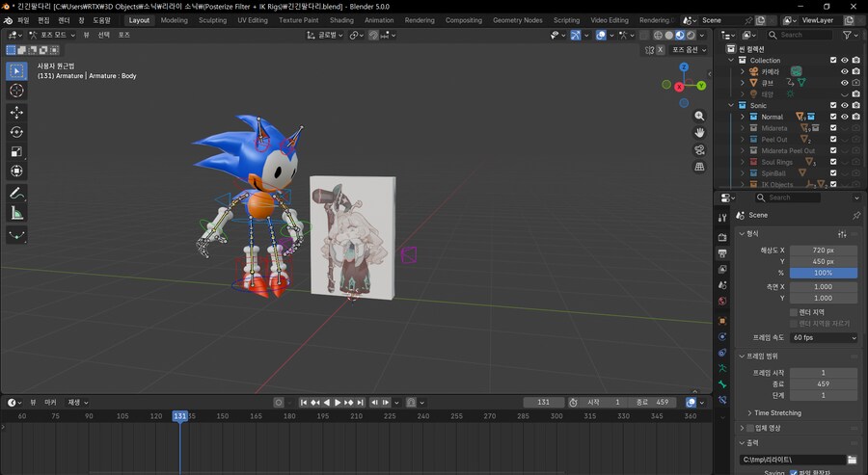Open the 프레임 속도 60 fps dropdown
The width and height of the screenshot is (868, 475).
pyautogui.click(x=823, y=338)
